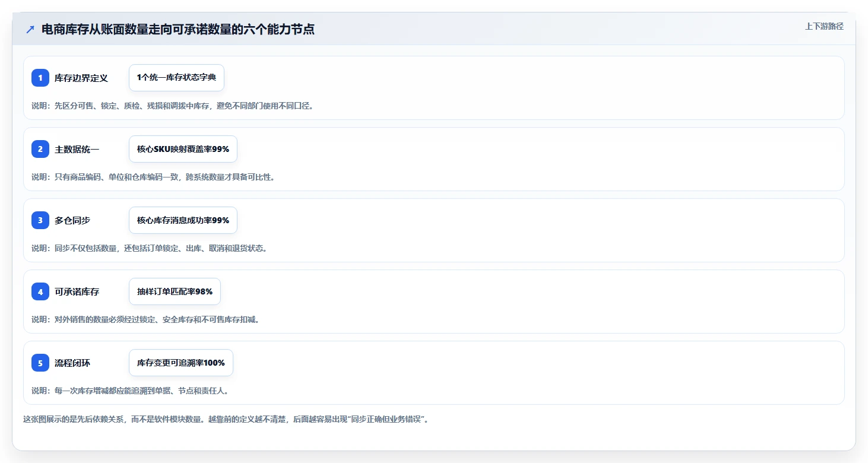This screenshot has width=868, height=463.
Task: Click the 抽样订单匹配率98% pill
Action: (x=175, y=291)
